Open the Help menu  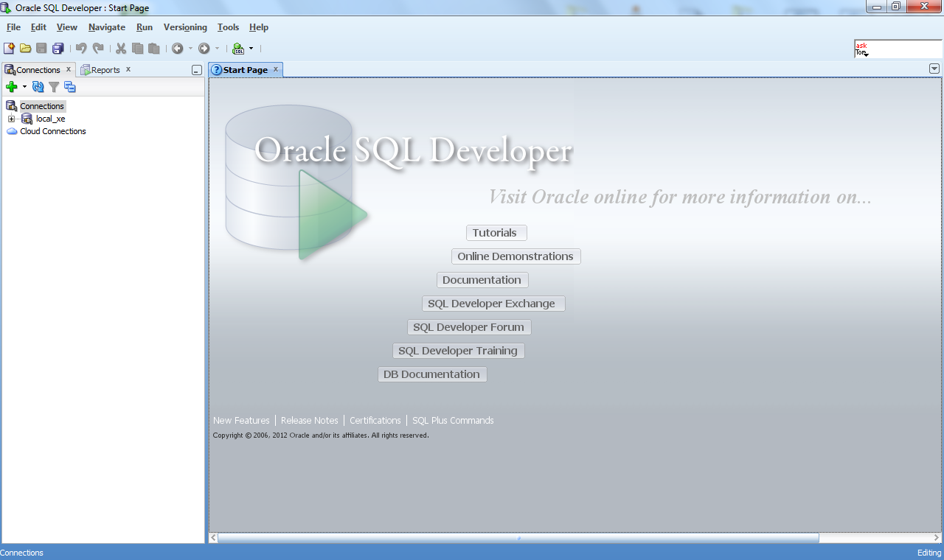pyautogui.click(x=259, y=27)
